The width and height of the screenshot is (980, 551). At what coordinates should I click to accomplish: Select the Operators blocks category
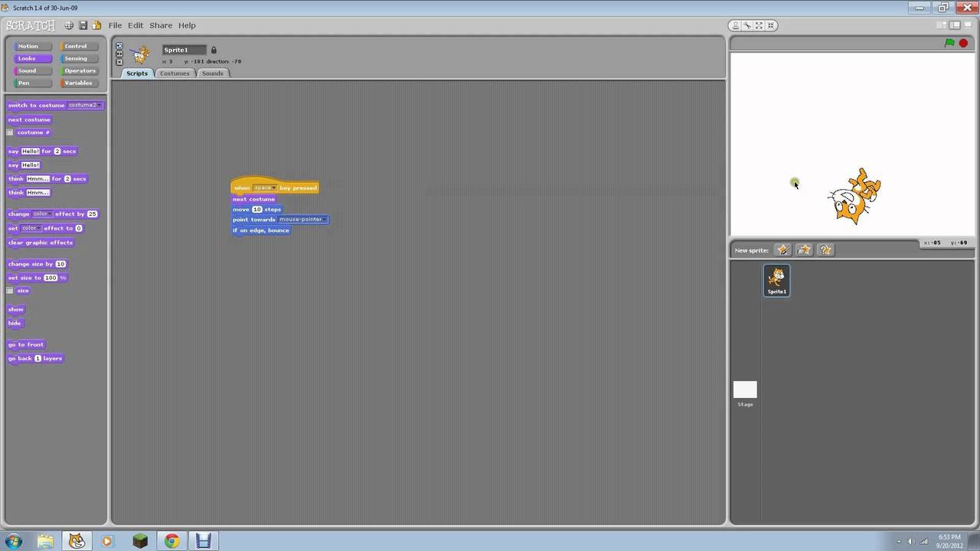(80, 70)
